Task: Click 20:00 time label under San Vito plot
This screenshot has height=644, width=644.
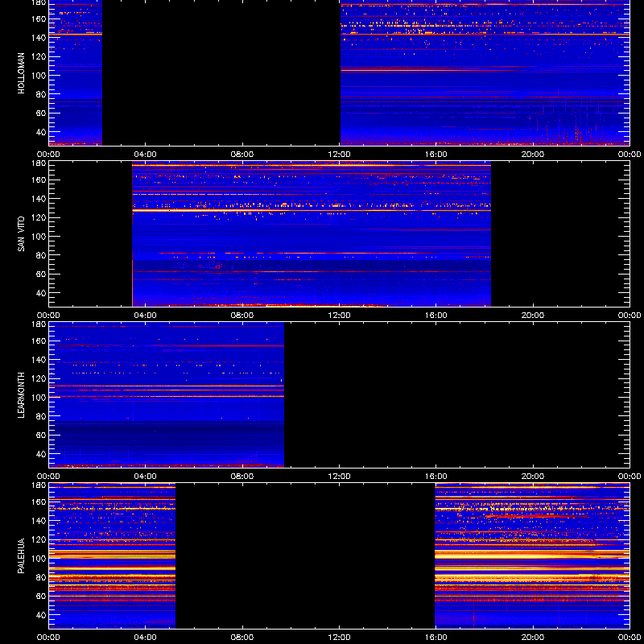Action: 533,316
